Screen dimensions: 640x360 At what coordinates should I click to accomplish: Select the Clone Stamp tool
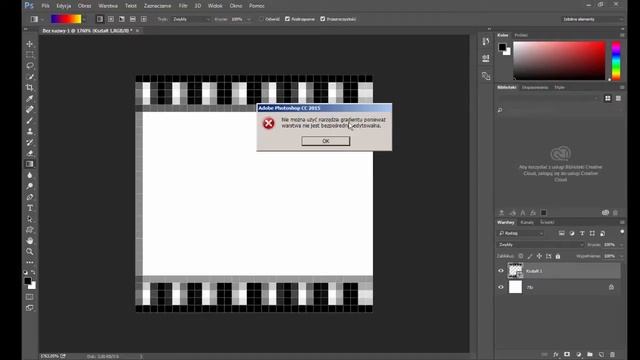(30, 131)
